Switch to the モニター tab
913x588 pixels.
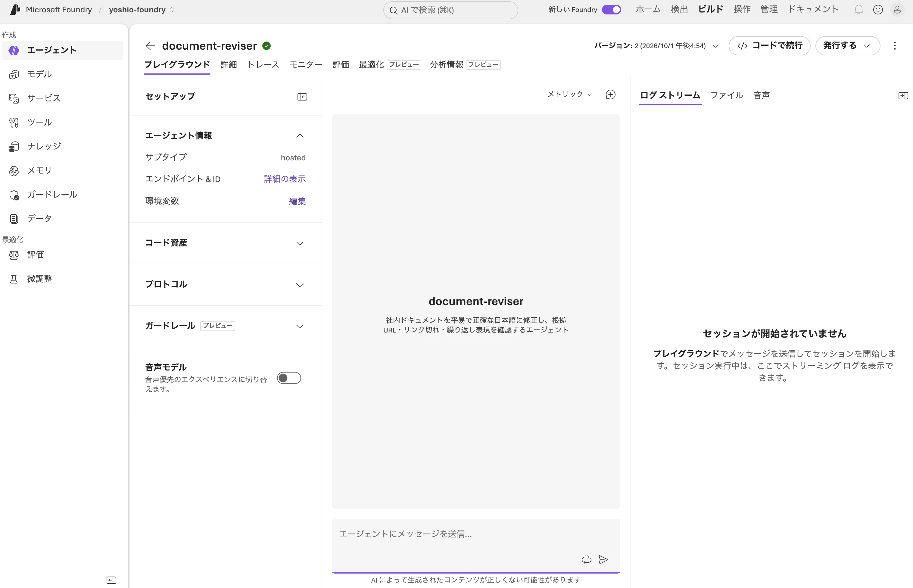click(306, 64)
